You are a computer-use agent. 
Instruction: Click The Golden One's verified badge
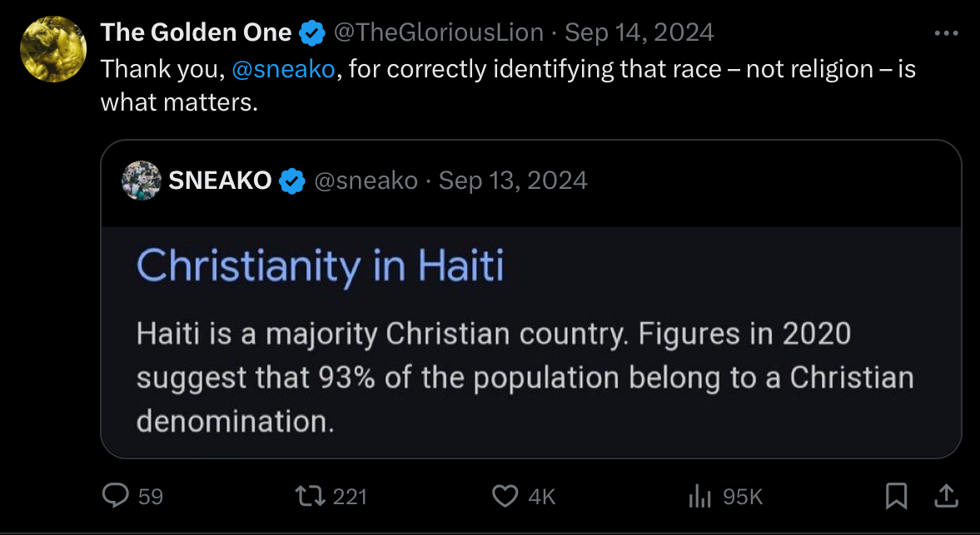point(312,33)
